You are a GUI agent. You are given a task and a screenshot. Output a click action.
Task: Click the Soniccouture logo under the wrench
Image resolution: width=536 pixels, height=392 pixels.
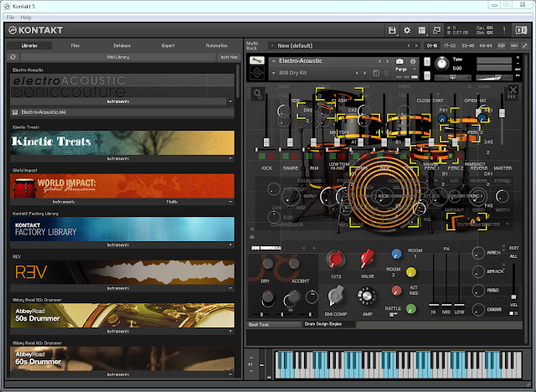(x=257, y=73)
